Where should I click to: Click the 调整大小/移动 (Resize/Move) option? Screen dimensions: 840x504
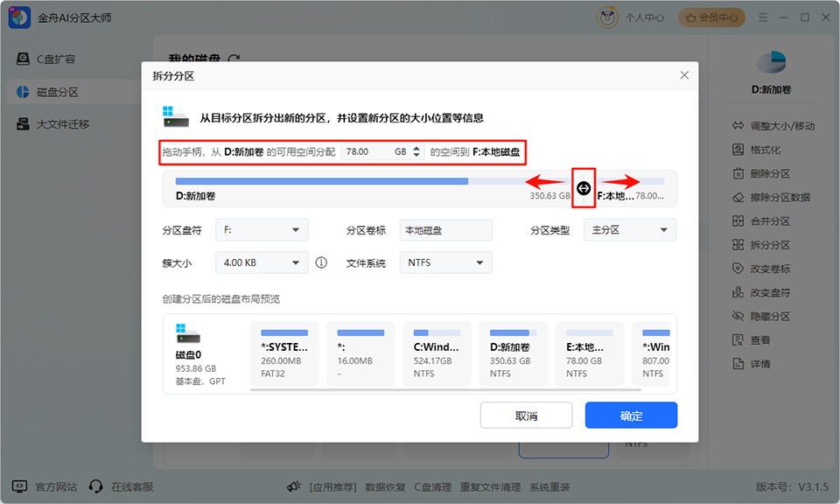click(x=777, y=125)
